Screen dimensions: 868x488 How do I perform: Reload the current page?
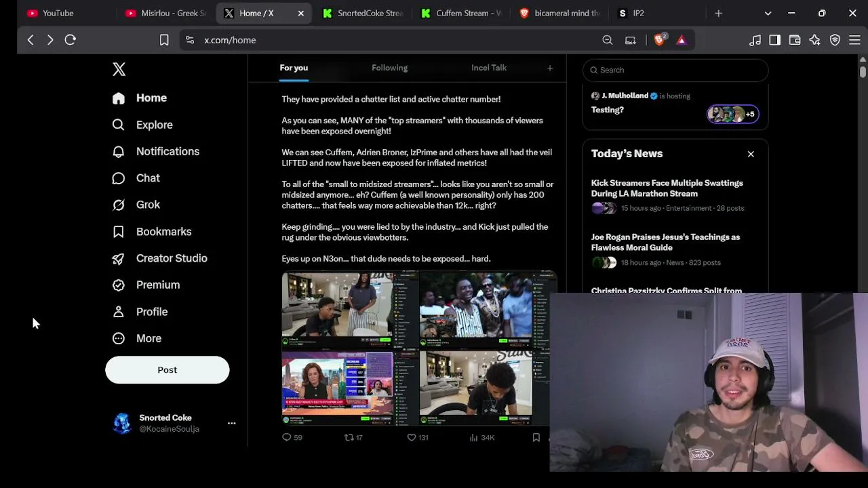(x=70, y=40)
